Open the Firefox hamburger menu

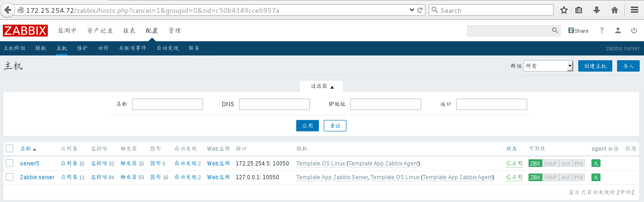coord(635,10)
